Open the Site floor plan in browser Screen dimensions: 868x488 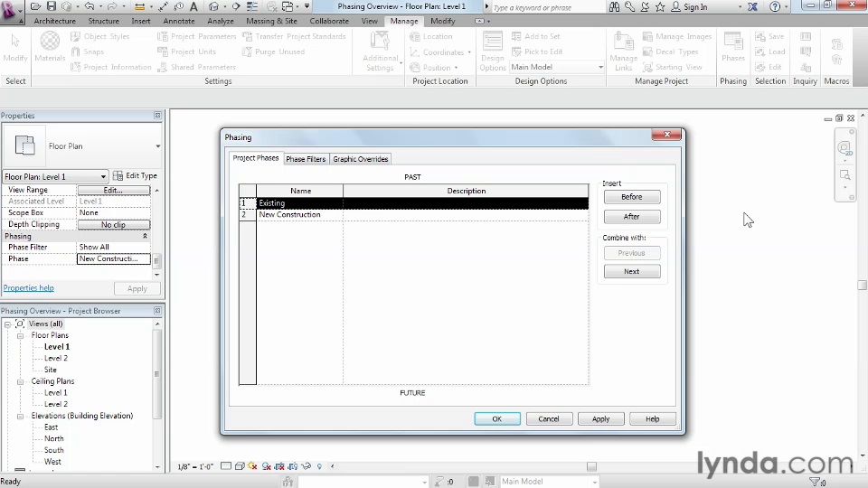point(51,370)
